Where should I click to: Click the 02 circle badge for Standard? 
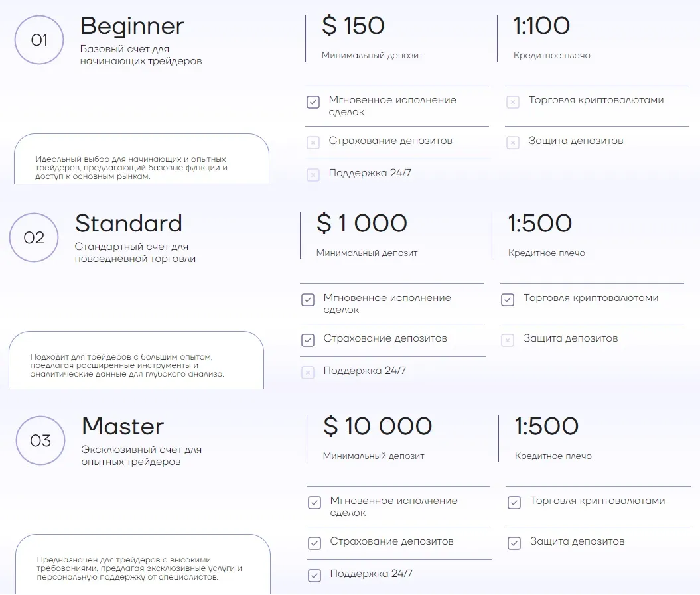[x=34, y=237]
